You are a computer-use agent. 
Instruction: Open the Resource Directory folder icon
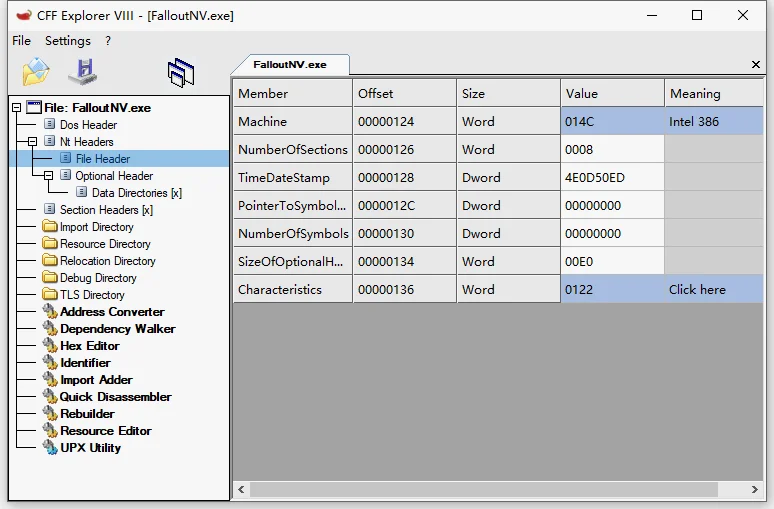click(50, 243)
